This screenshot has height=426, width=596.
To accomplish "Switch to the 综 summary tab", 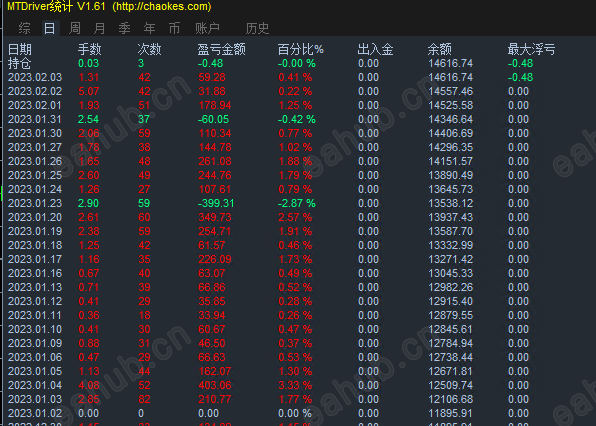I will tap(24, 28).
